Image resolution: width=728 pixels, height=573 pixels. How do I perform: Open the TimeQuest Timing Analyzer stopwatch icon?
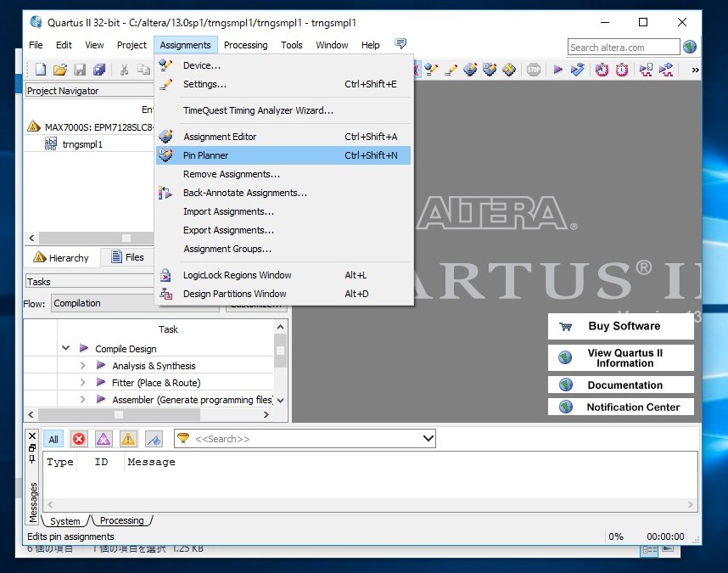pyautogui.click(x=622, y=70)
